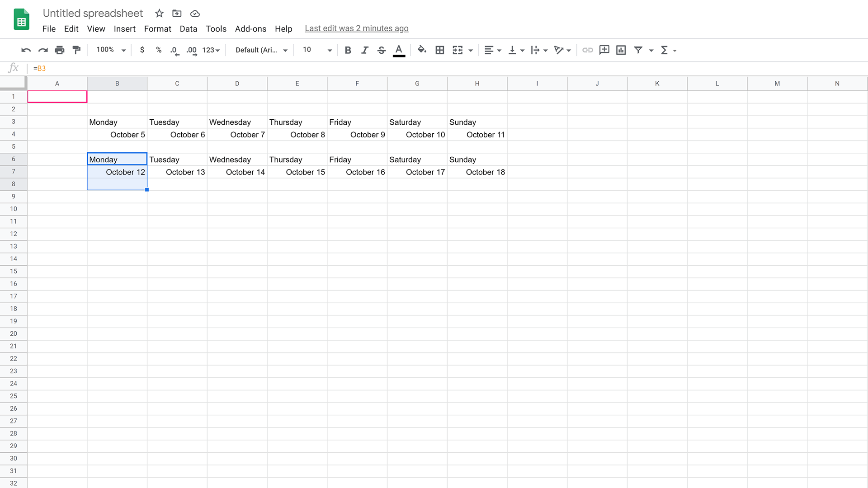
Task: Open the Tools menu
Action: click(x=216, y=28)
